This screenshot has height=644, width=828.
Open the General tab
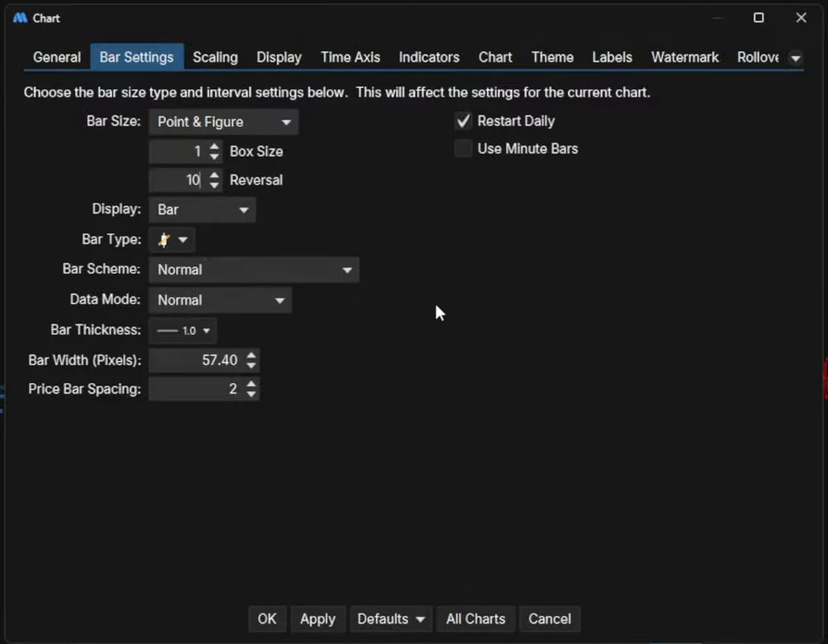coord(57,57)
